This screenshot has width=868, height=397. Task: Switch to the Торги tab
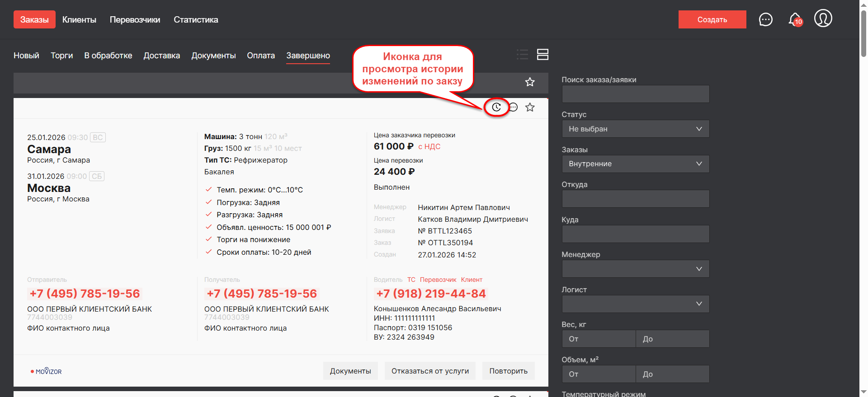pos(61,56)
